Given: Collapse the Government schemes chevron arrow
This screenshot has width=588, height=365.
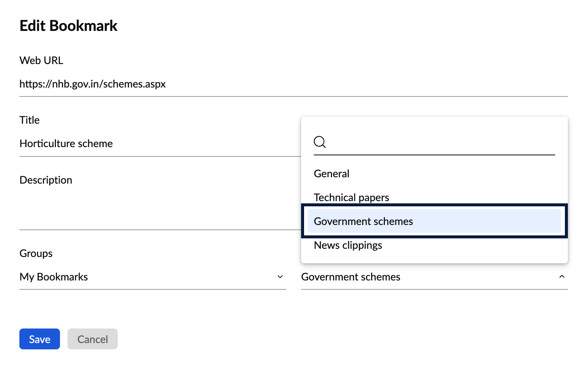Looking at the screenshot, I should tap(562, 276).
